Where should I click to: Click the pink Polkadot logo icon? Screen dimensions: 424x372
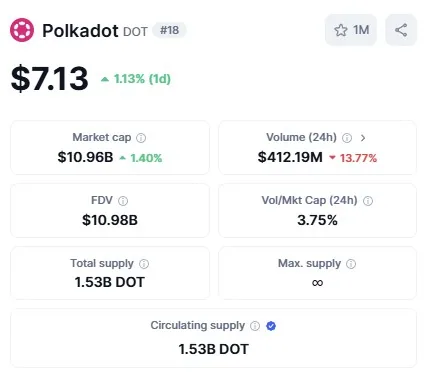[x=22, y=30]
